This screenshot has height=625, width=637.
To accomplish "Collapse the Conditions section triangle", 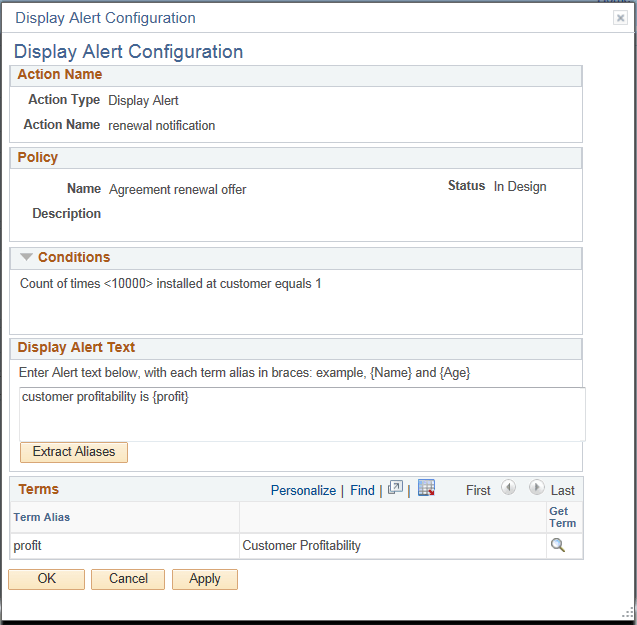I will 26,257.
